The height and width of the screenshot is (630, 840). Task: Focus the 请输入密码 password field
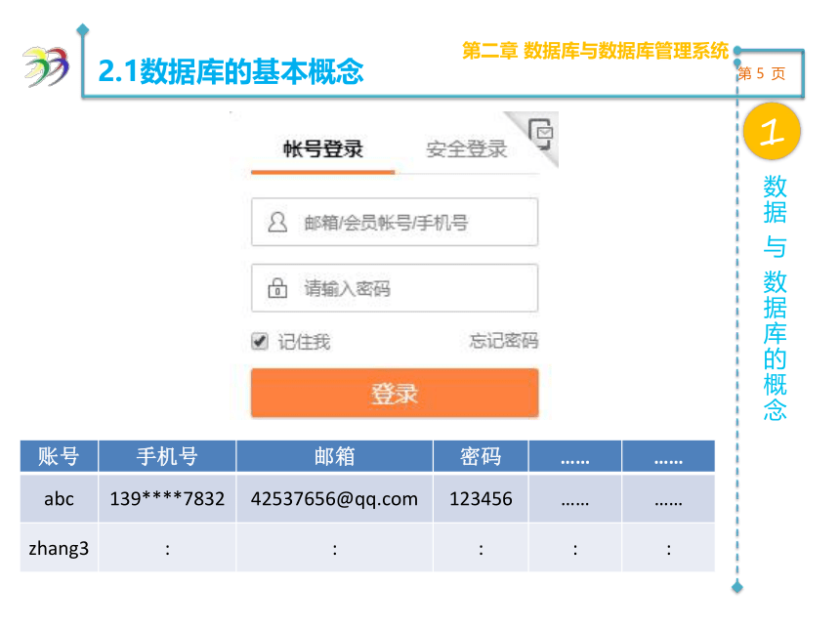pos(395,288)
